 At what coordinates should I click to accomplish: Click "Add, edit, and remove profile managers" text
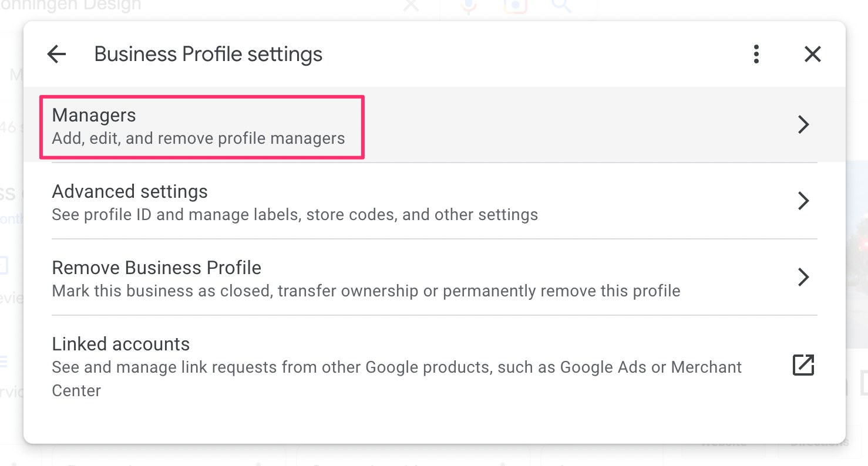pyautogui.click(x=198, y=139)
